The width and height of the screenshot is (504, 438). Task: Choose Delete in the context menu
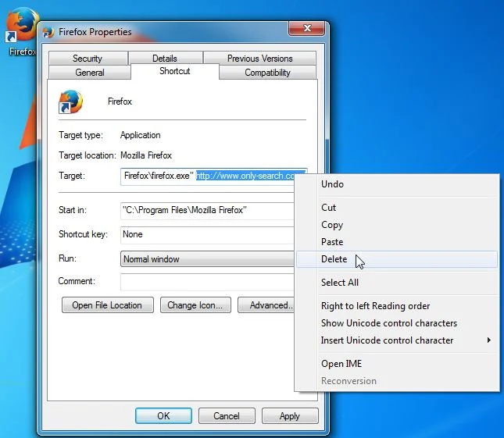coord(397,259)
